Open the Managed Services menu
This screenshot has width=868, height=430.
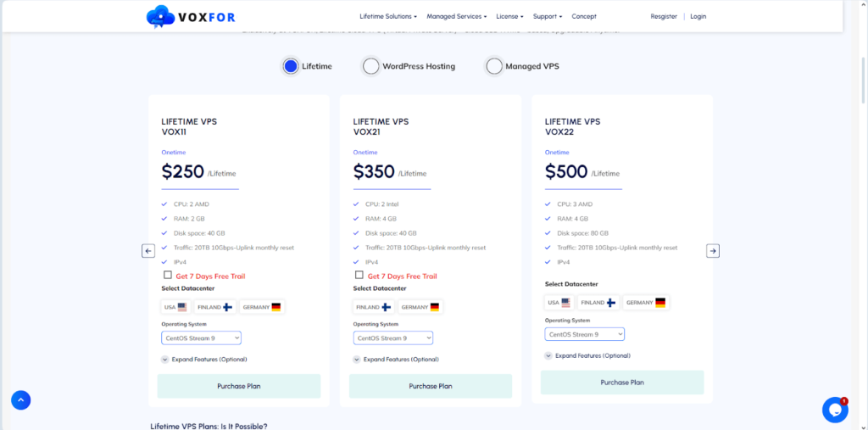coord(457,17)
